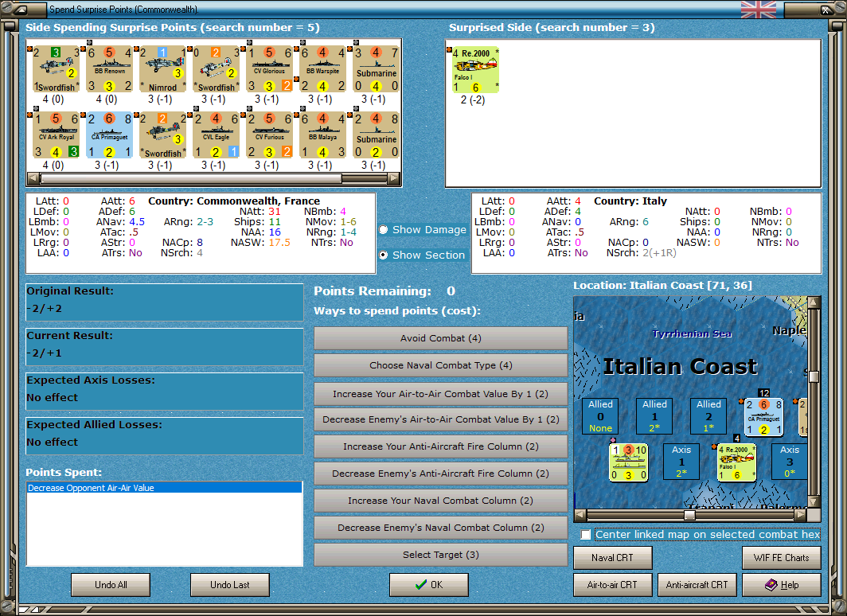Click the map vertical scrollbar thumb

pyautogui.click(x=814, y=376)
